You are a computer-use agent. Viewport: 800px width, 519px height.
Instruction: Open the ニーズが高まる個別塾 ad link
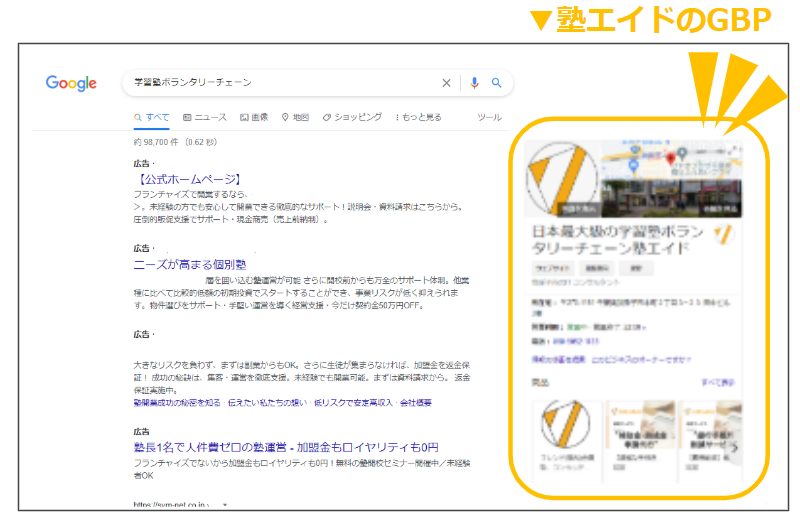[x=190, y=264]
